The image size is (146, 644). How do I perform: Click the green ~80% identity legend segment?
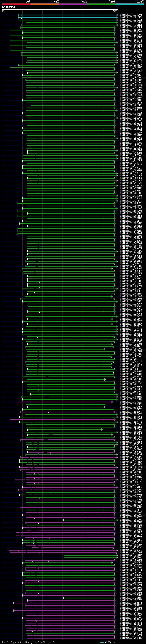click(x=101, y=4)
